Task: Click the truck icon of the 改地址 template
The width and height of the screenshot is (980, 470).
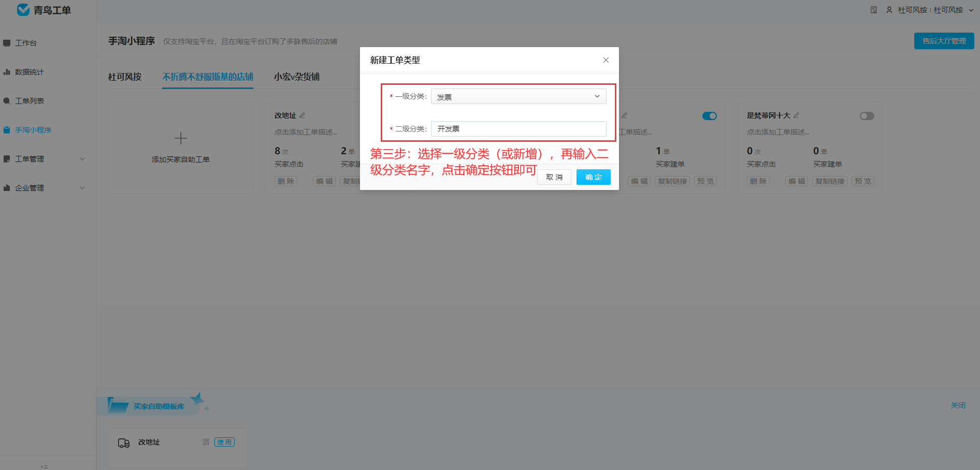Action: [124, 443]
